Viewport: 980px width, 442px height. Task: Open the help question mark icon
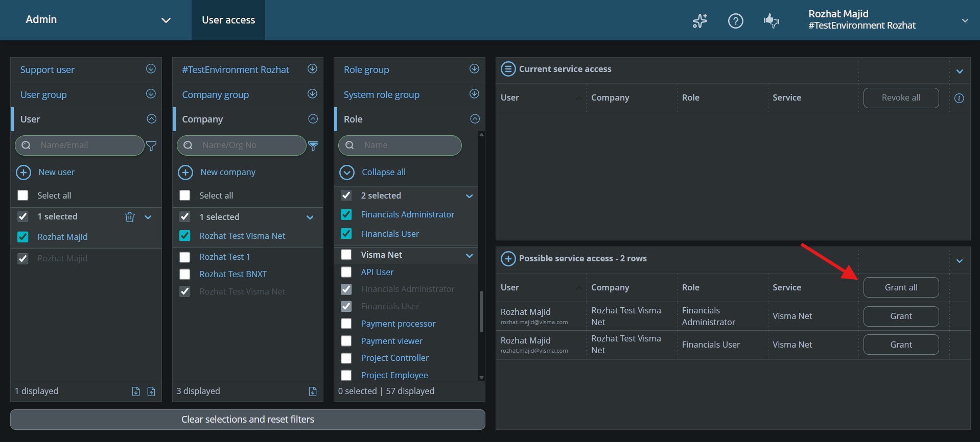click(735, 21)
